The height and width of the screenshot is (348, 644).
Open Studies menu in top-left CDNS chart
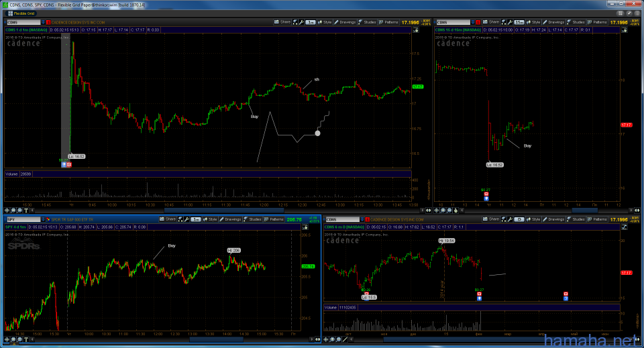(367, 22)
